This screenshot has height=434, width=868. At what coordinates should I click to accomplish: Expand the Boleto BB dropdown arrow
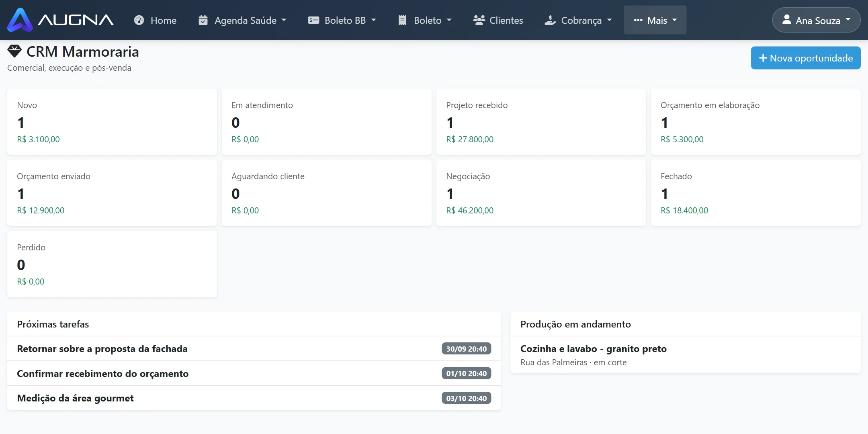374,20
